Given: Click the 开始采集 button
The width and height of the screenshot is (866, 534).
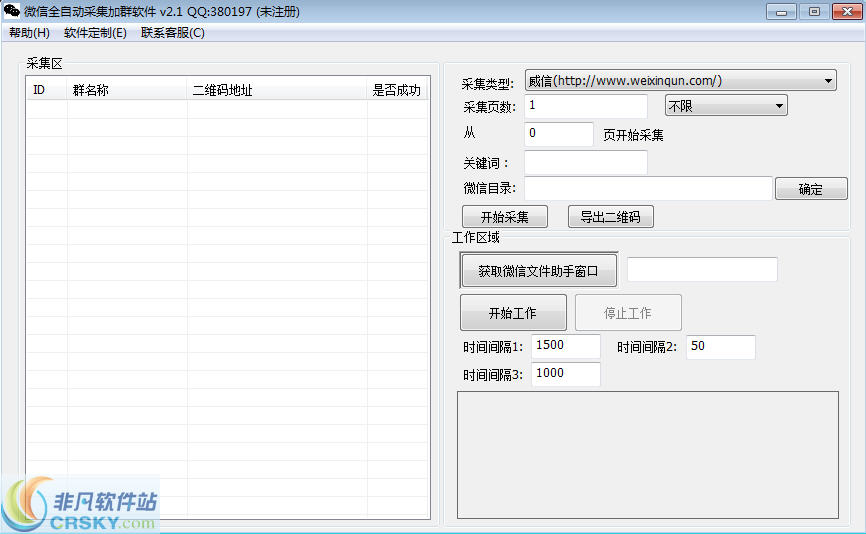Looking at the screenshot, I should 505,216.
